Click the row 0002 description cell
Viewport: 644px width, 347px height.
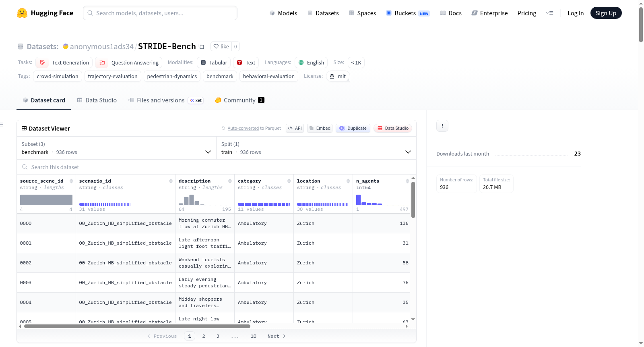(205, 263)
